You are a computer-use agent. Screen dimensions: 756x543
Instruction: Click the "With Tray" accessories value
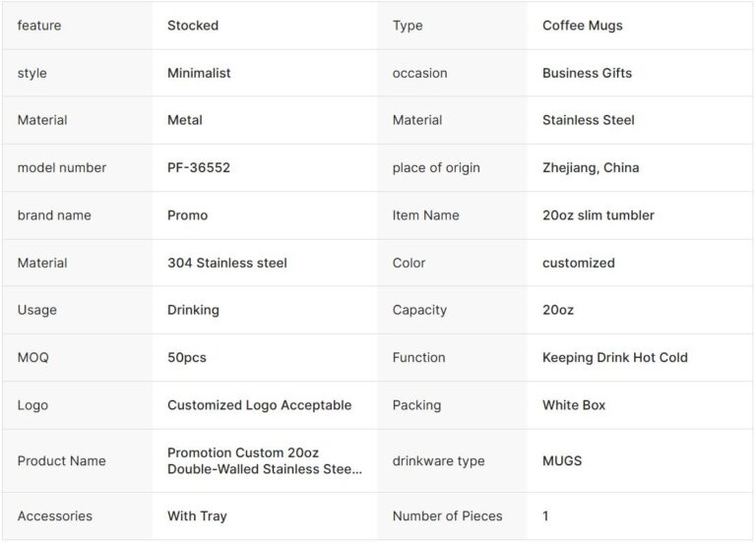click(x=197, y=515)
